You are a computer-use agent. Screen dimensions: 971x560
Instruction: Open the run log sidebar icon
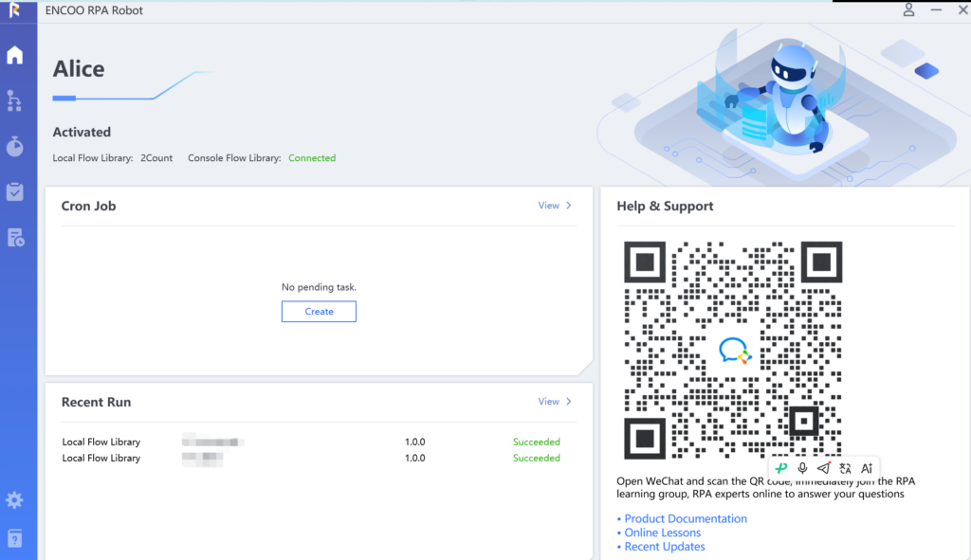coord(15,238)
